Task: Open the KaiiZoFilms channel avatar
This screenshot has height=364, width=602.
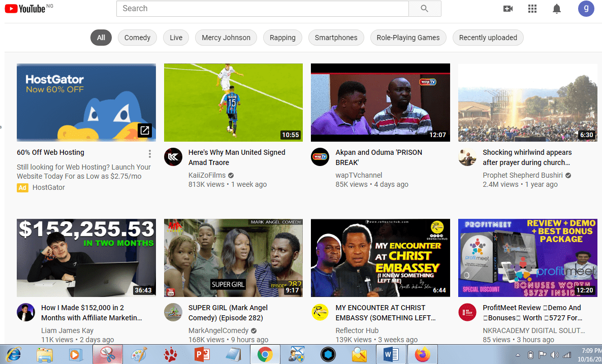Action: click(173, 157)
